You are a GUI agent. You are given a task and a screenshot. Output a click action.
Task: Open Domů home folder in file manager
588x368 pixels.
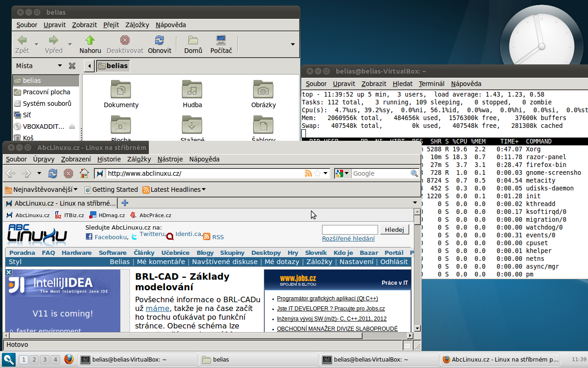[193, 45]
